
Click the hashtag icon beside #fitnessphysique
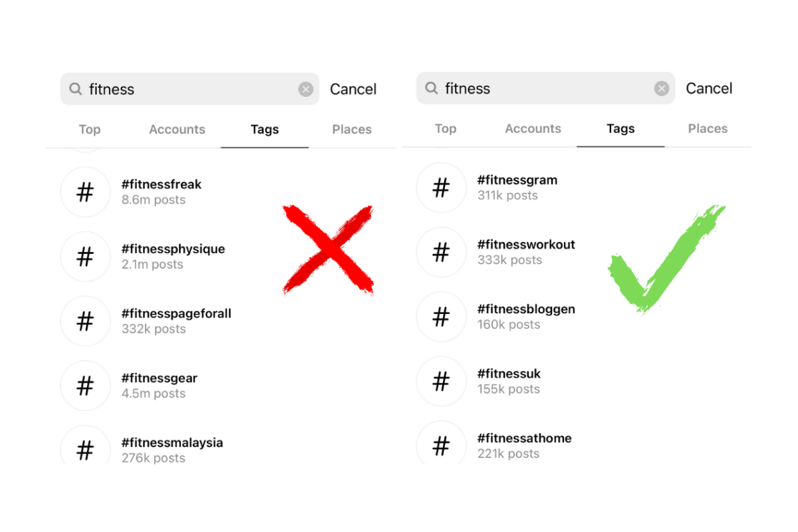point(85,257)
